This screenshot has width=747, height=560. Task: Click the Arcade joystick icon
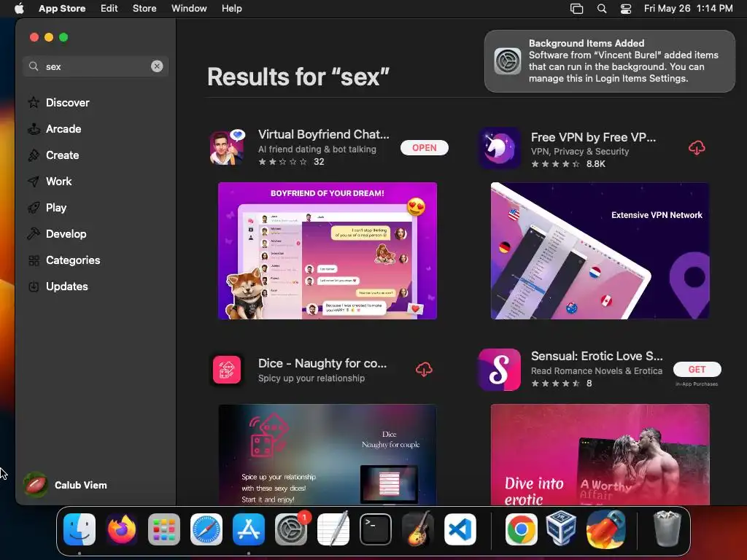[x=34, y=128]
